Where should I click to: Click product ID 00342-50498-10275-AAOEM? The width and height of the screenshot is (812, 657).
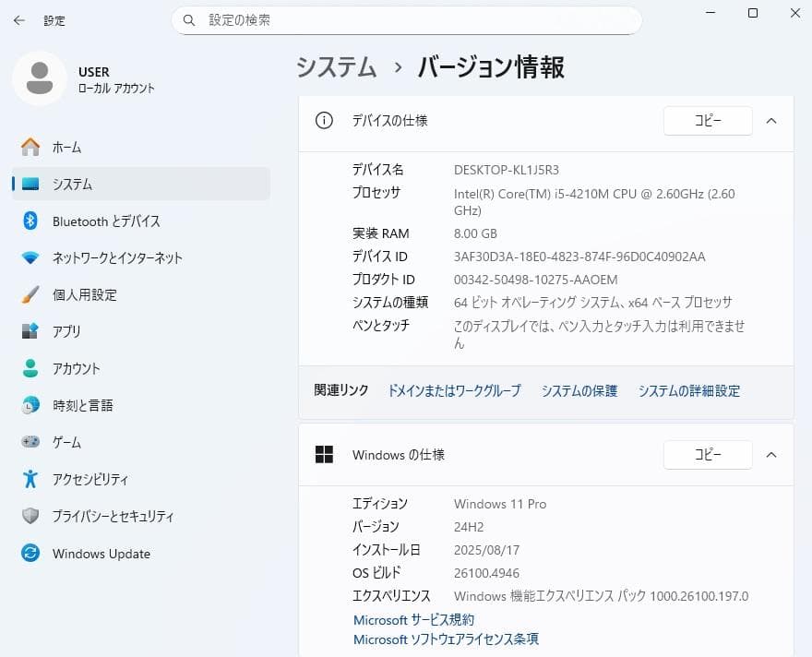coord(535,280)
